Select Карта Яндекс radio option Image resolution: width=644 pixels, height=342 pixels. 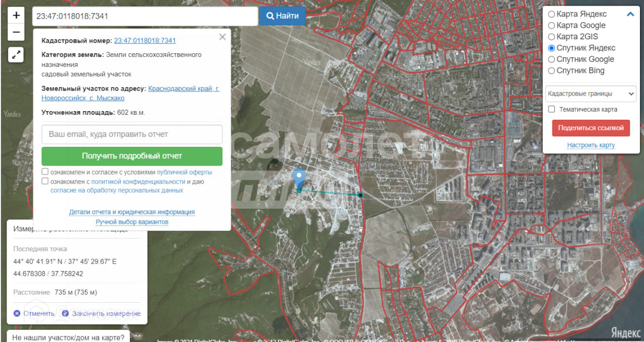551,14
